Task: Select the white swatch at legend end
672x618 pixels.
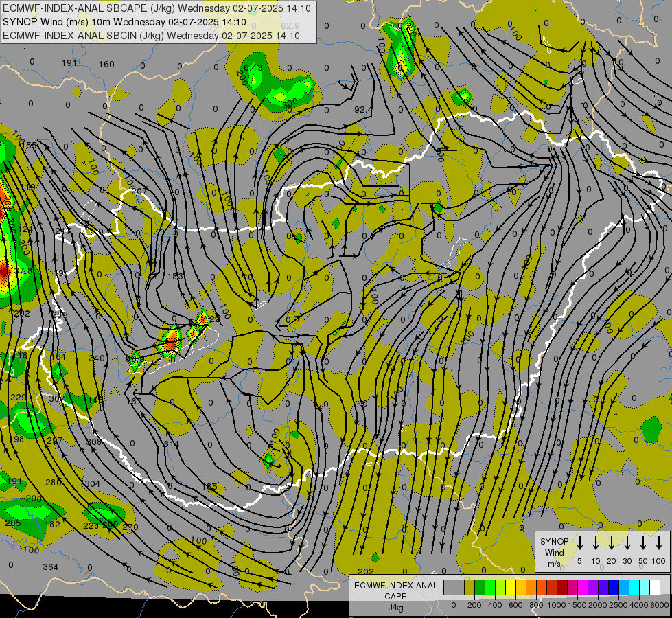Action: pos(656,587)
